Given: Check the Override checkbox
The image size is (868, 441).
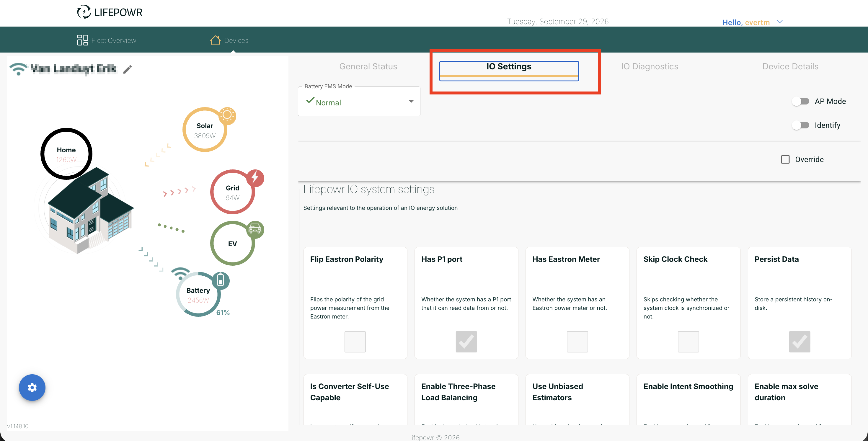Looking at the screenshot, I should (785, 159).
